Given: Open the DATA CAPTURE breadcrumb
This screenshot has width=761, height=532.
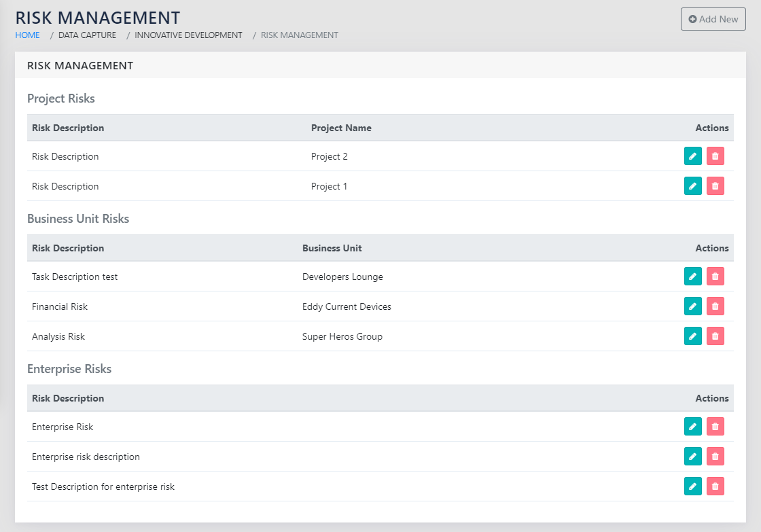Looking at the screenshot, I should pyautogui.click(x=87, y=35).
